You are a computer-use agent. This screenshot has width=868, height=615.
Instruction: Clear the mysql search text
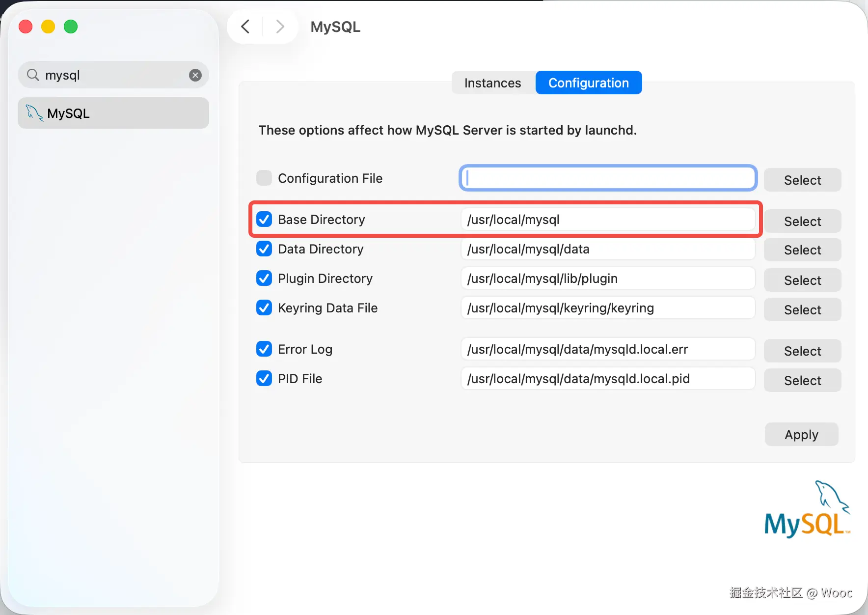tap(195, 75)
